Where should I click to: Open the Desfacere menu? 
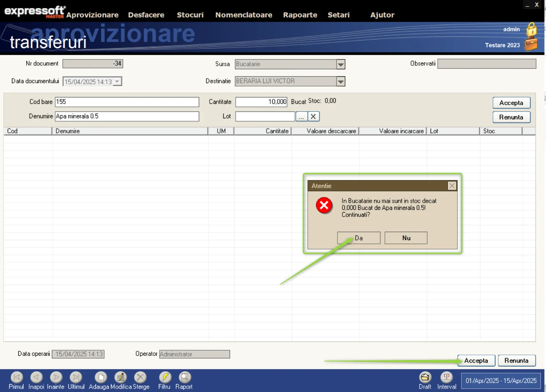click(x=146, y=15)
